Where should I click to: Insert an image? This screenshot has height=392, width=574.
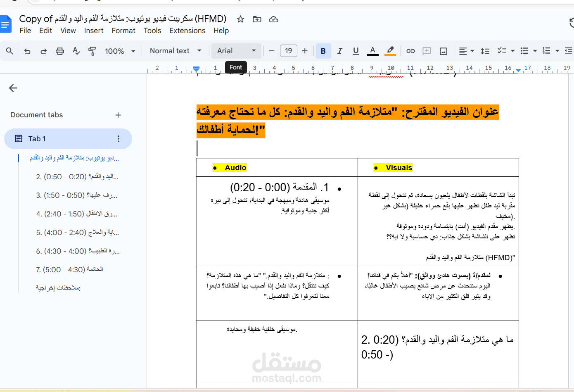pyautogui.click(x=444, y=51)
